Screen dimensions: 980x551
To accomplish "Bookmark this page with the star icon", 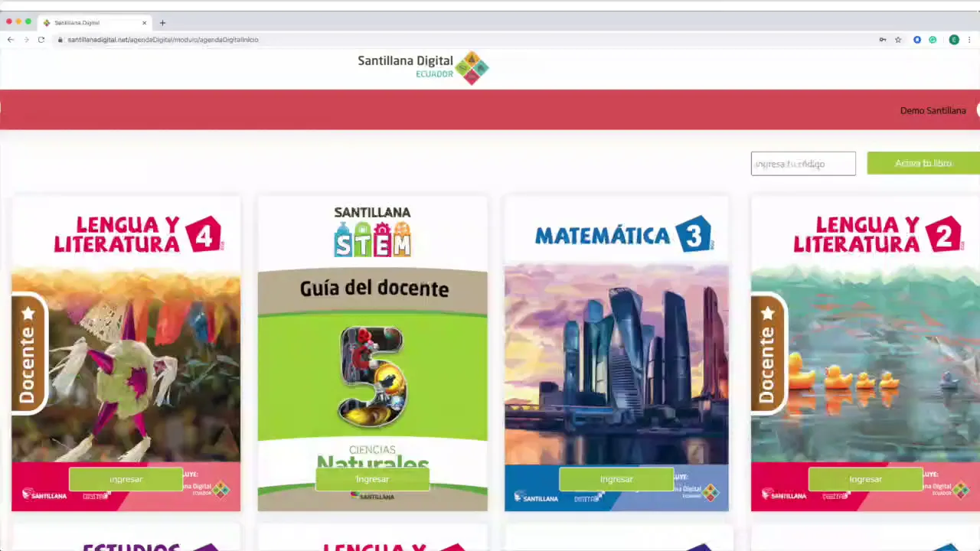I will coord(898,40).
